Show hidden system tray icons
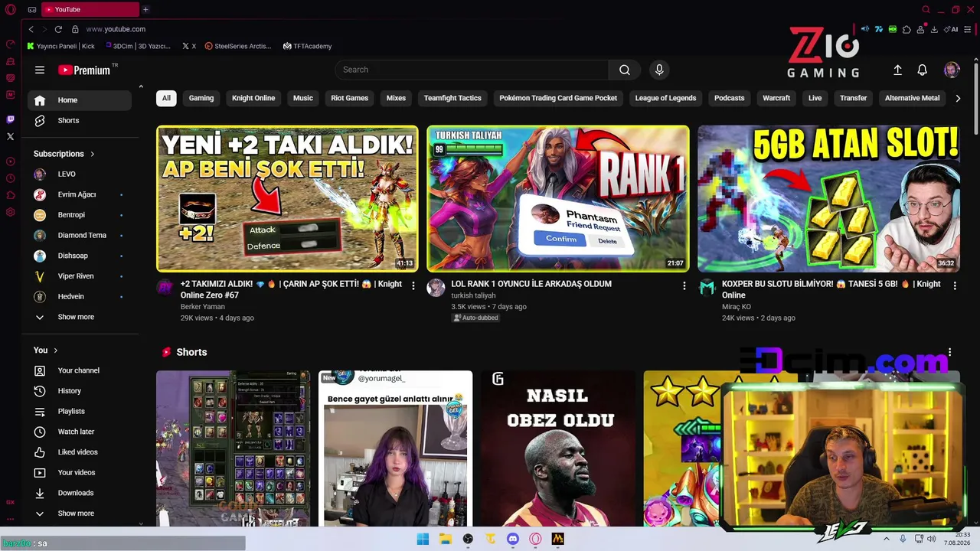 click(887, 539)
